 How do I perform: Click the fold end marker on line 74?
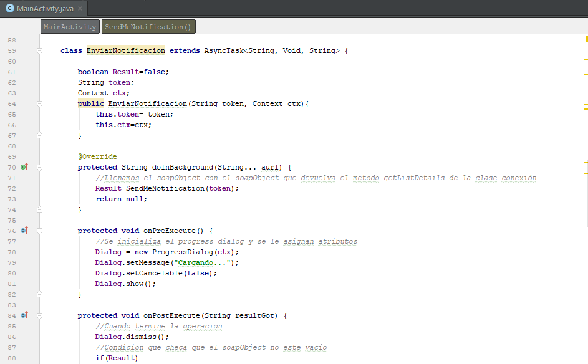click(39, 209)
